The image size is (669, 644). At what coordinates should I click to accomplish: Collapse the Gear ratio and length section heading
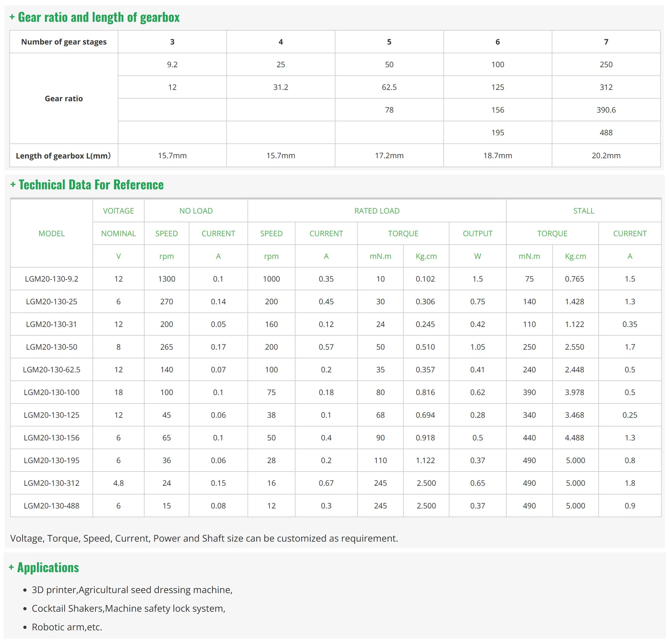[94, 17]
